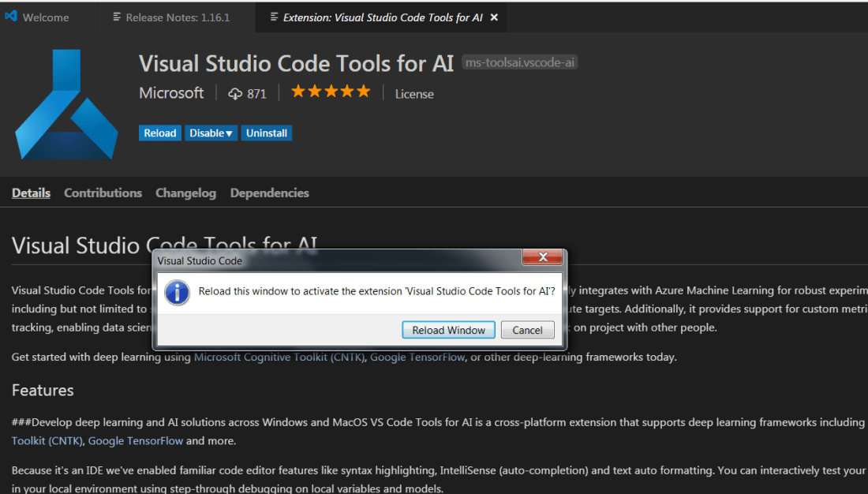
Task: Click the Tools for AI extension logo
Action: (67, 103)
